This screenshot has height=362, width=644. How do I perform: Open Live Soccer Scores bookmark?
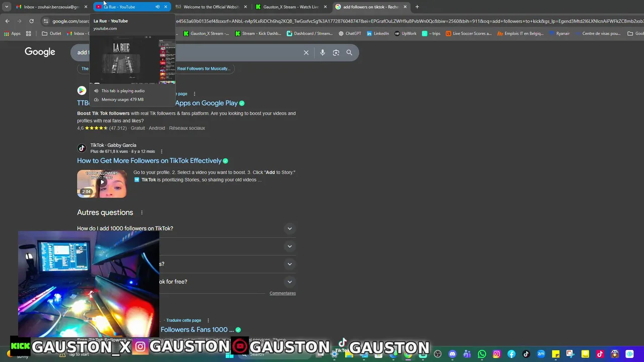point(469,34)
